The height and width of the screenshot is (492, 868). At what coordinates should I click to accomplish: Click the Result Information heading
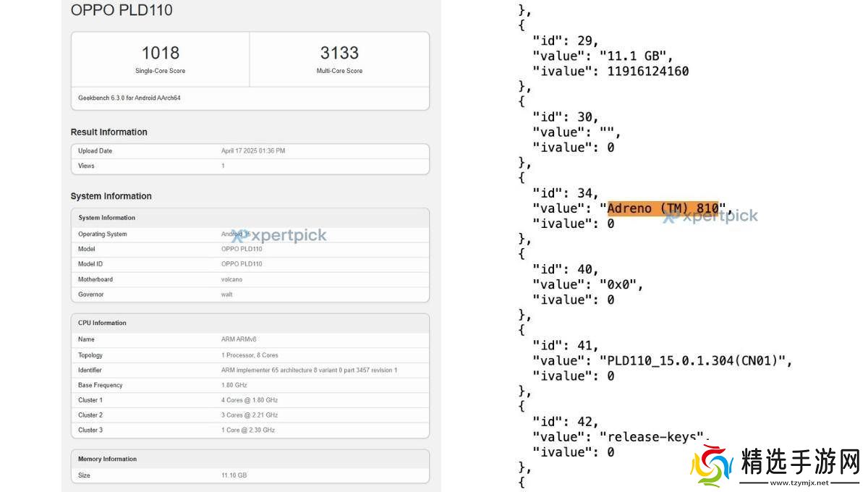pyautogui.click(x=109, y=132)
